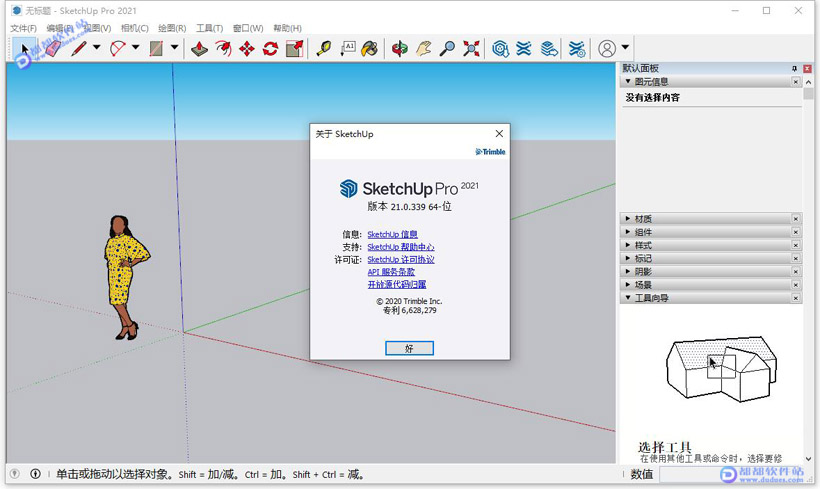
Task: Click the user account profile icon
Action: tap(607, 49)
